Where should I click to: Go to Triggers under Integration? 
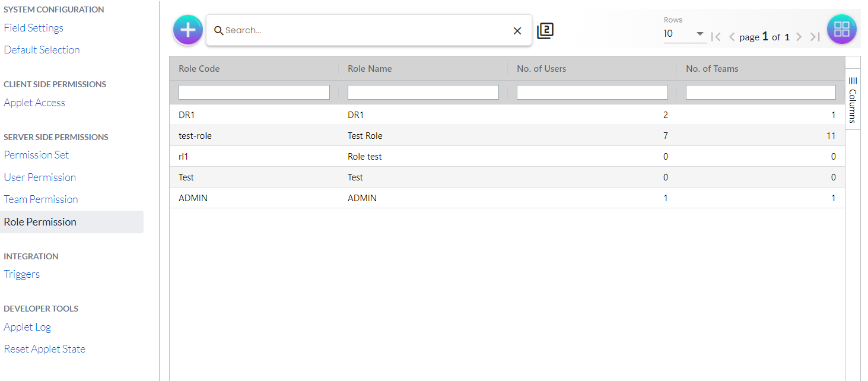coord(22,274)
